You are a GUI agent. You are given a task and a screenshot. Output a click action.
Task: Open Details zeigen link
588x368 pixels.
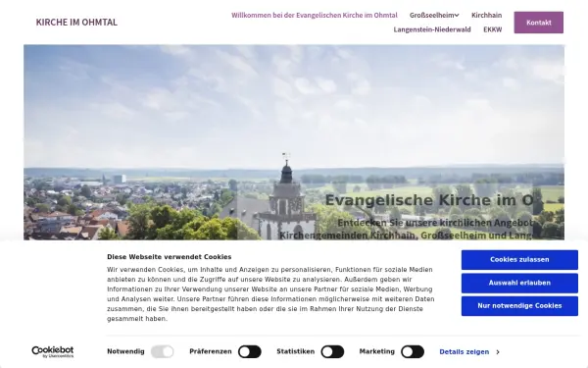(x=465, y=352)
